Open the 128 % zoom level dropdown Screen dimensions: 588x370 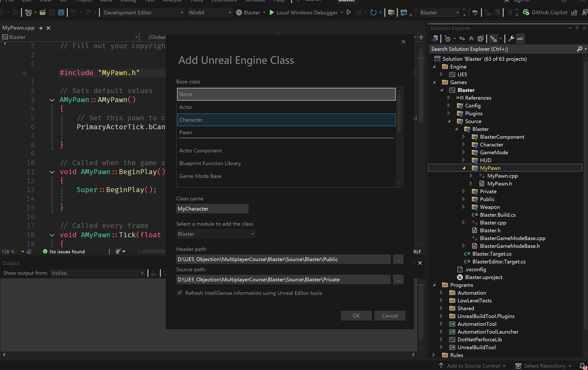pos(23,252)
